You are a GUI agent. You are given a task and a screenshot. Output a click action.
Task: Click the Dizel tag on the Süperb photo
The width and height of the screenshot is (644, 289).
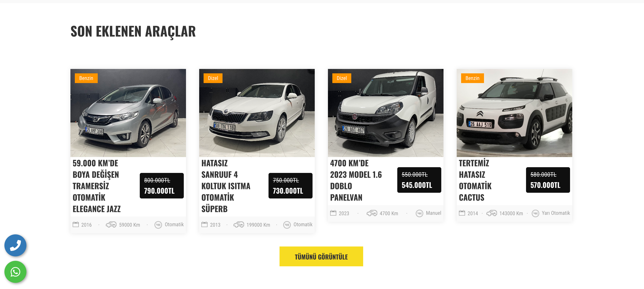click(x=213, y=78)
